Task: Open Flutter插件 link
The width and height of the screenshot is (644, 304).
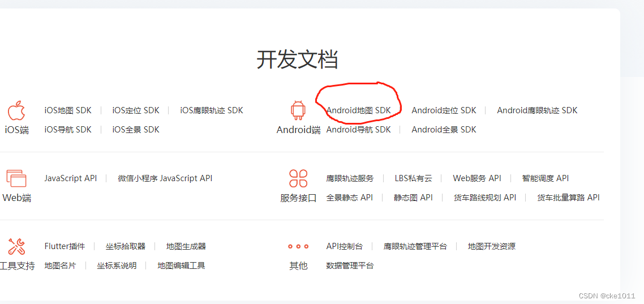Action: 65,246
